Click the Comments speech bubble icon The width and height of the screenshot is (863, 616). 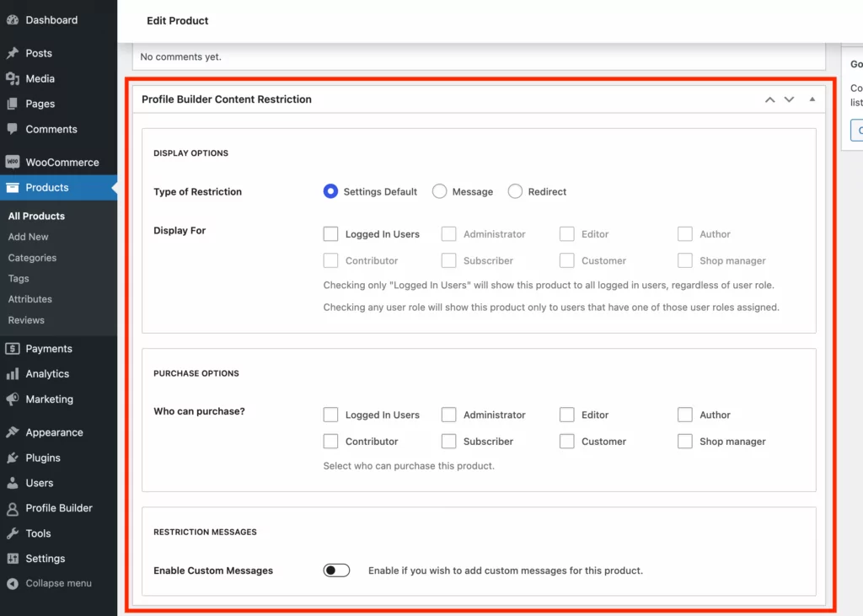point(13,129)
